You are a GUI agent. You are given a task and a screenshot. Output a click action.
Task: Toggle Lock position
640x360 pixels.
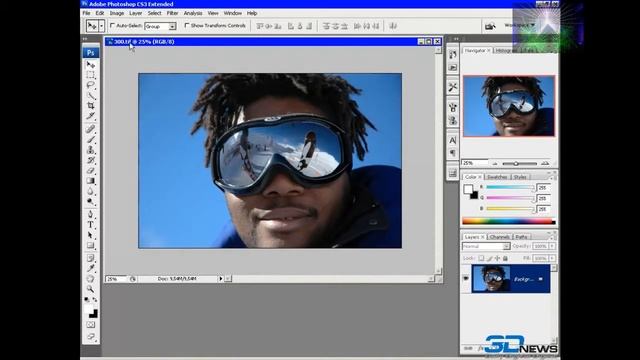click(x=497, y=258)
